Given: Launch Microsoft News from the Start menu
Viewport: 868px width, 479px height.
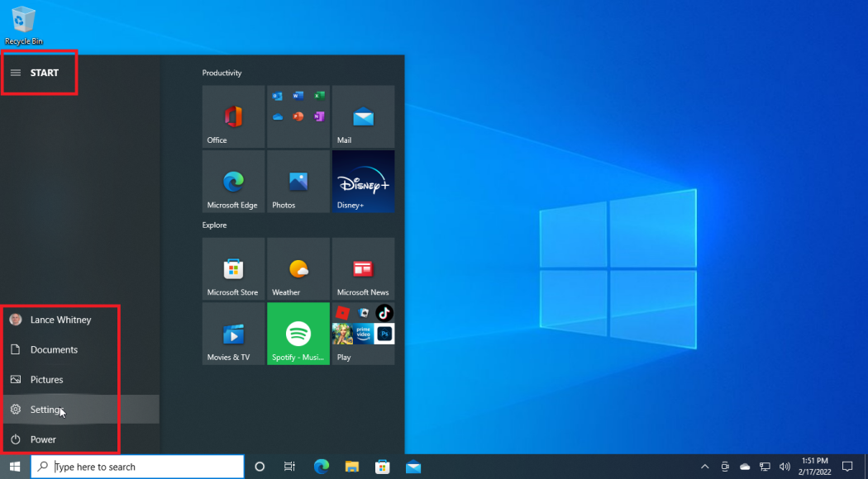Looking at the screenshot, I should pos(363,268).
